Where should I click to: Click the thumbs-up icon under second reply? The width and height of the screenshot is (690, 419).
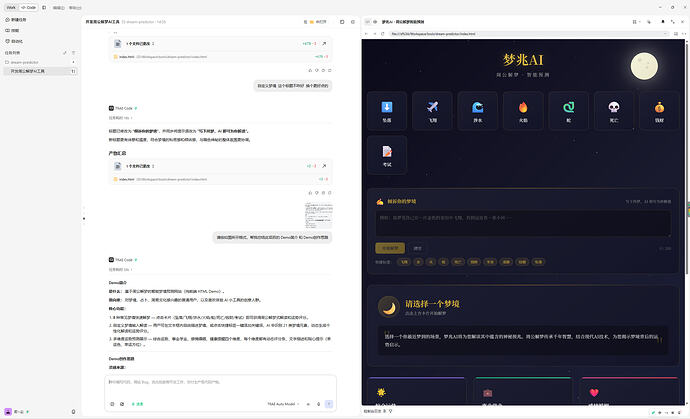tap(310, 193)
